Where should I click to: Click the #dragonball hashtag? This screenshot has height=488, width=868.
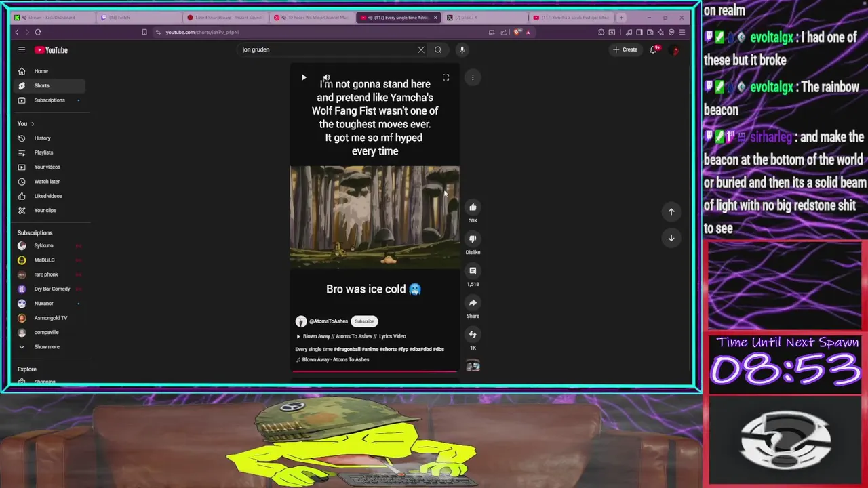347,349
